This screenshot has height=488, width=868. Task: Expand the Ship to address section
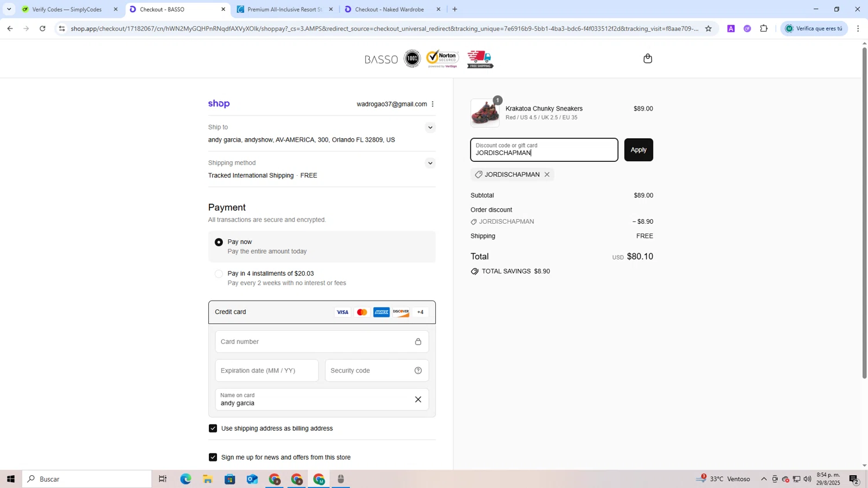coord(430,128)
